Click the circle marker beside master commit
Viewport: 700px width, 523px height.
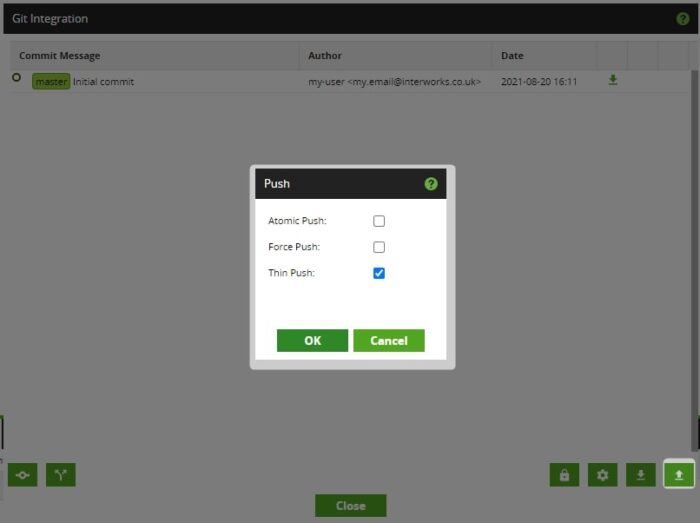tap(16, 78)
